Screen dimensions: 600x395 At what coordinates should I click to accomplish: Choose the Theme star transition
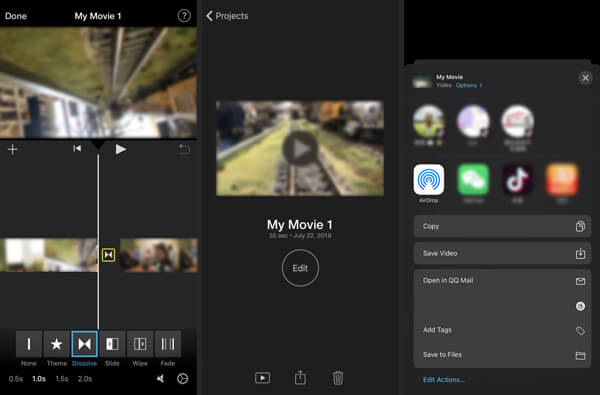pyautogui.click(x=57, y=344)
